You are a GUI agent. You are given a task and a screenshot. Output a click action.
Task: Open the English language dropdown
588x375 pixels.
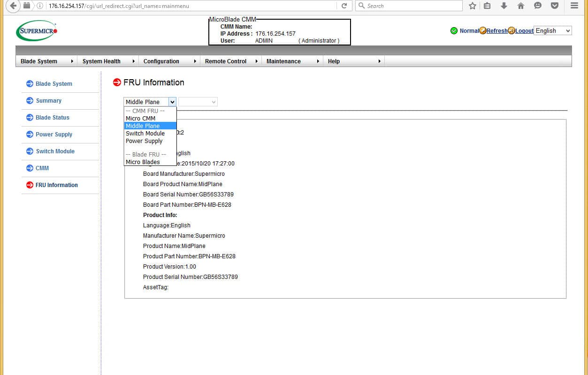[x=553, y=31]
